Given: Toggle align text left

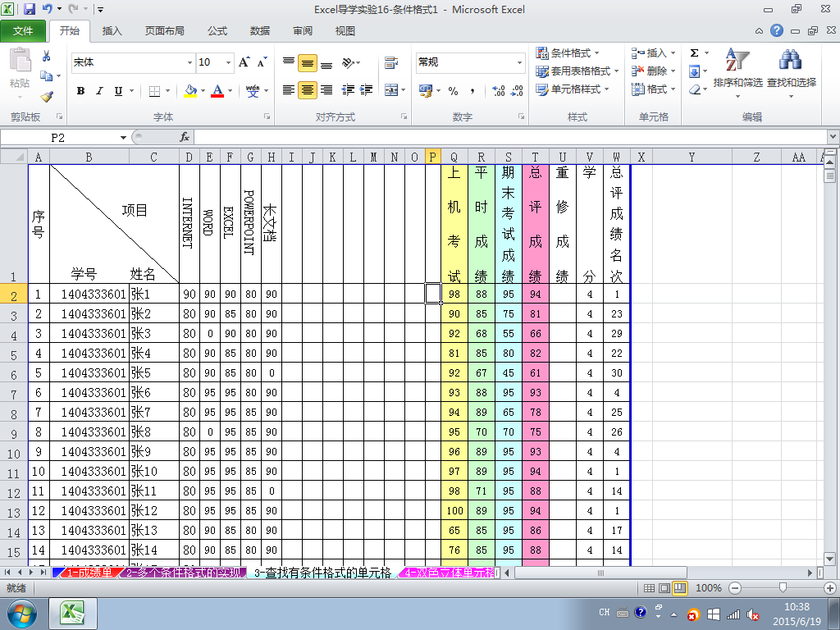Looking at the screenshot, I should click(289, 90).
